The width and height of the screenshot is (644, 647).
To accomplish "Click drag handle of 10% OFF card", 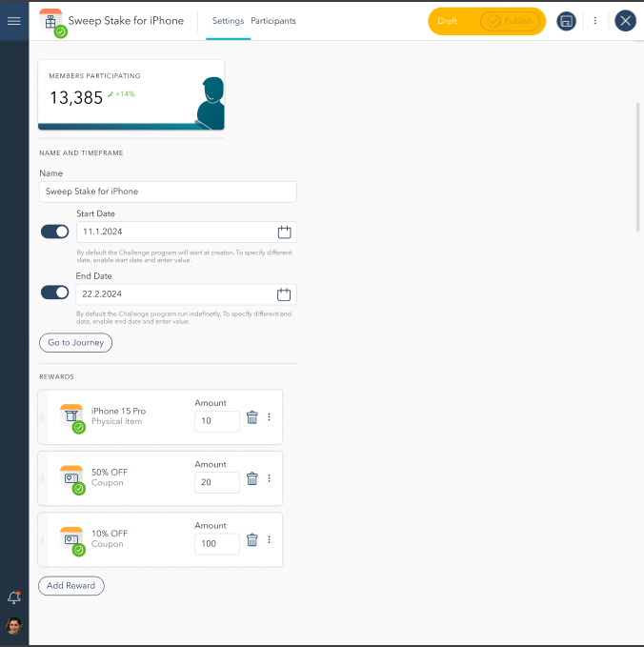I will coord(42,539).
